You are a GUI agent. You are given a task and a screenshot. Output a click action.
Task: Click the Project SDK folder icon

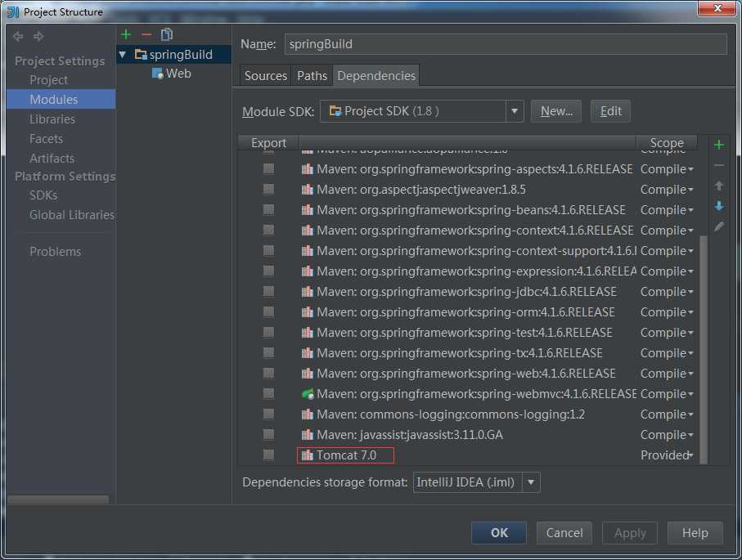(x=335, y=111)
